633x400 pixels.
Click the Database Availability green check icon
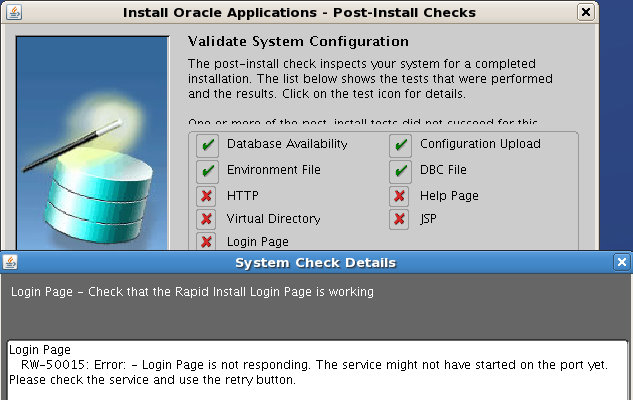(207, 144)
